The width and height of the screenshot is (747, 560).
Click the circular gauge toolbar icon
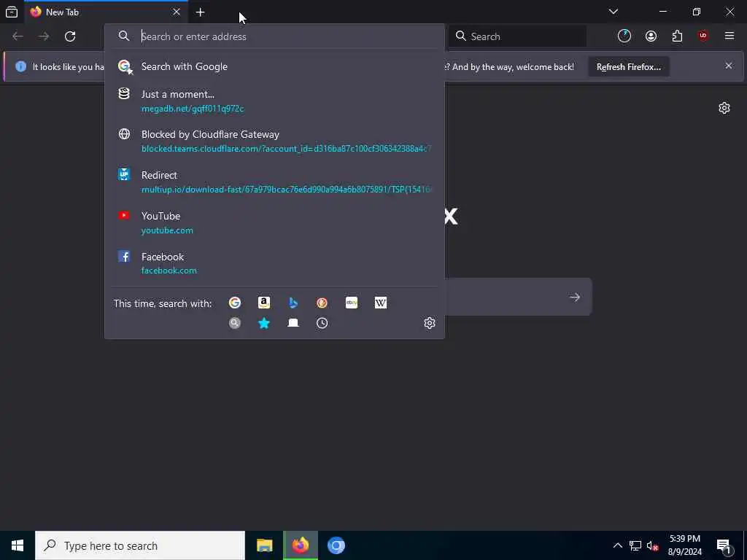point(624,36)
